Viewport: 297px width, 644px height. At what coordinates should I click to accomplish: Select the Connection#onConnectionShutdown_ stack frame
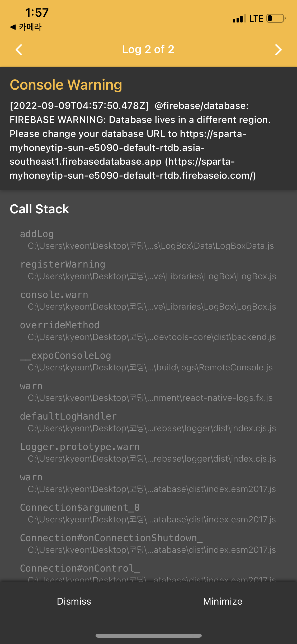click(148, 544)
